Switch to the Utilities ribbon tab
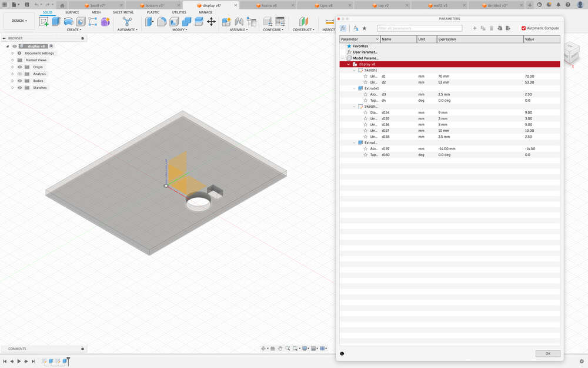Image resolution: width=588 pixels, height=368 pixels. click(179, 12)
